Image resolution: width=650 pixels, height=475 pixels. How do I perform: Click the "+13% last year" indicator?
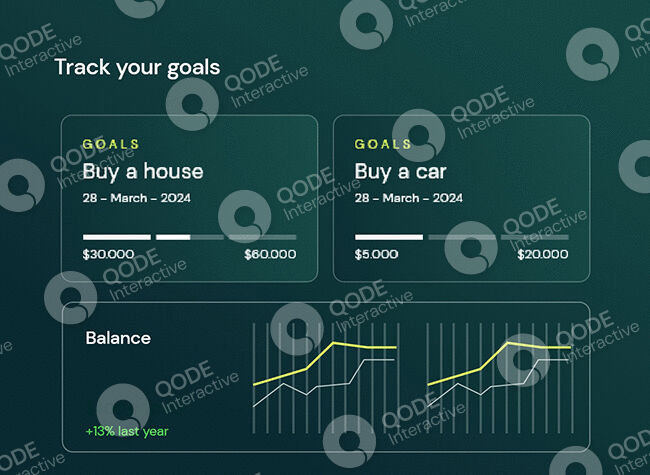[x=126, y=433]
